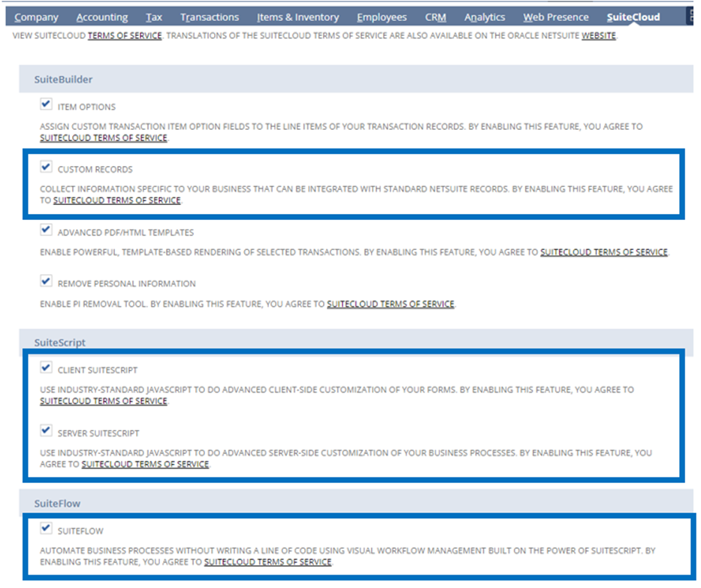
Task: Uncheck the Server SuiteScript checkbox
Action: pos(46,430)
